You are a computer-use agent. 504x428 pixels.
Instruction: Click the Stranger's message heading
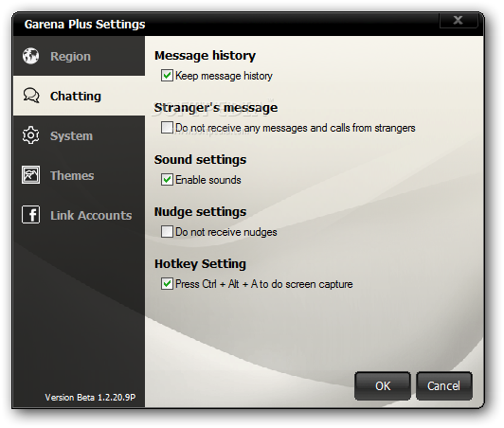coord(216,107)
